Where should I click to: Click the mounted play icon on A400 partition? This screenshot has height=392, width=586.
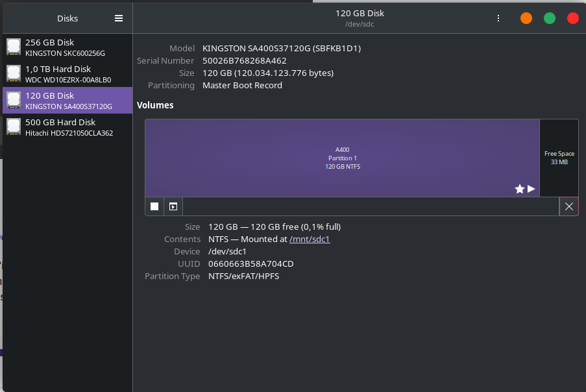pos(531,189)
